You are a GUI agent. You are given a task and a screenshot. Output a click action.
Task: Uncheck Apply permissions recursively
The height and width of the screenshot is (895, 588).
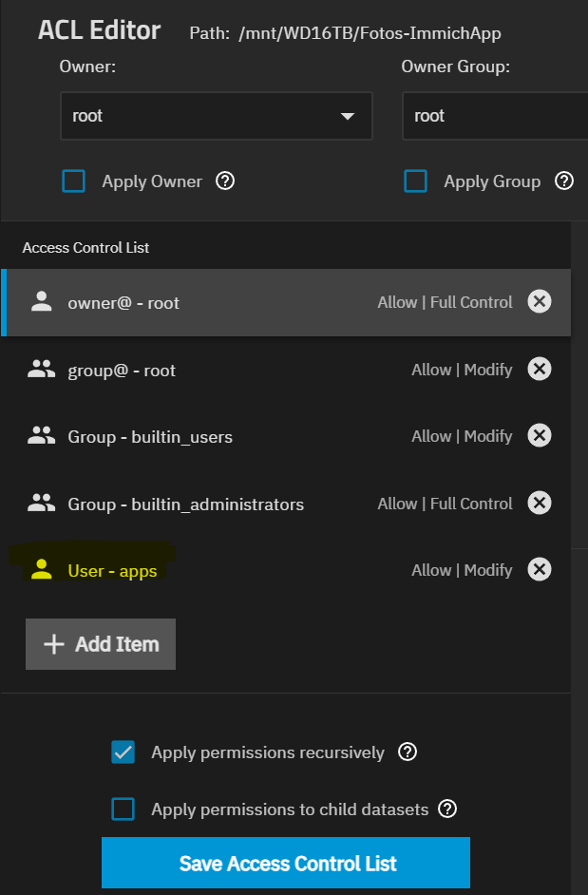pos(123,752)
